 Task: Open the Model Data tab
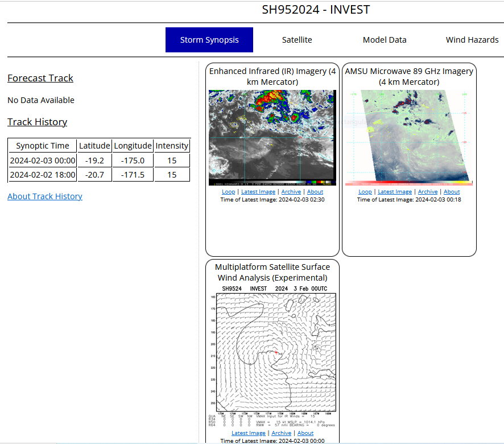point(385,40)
